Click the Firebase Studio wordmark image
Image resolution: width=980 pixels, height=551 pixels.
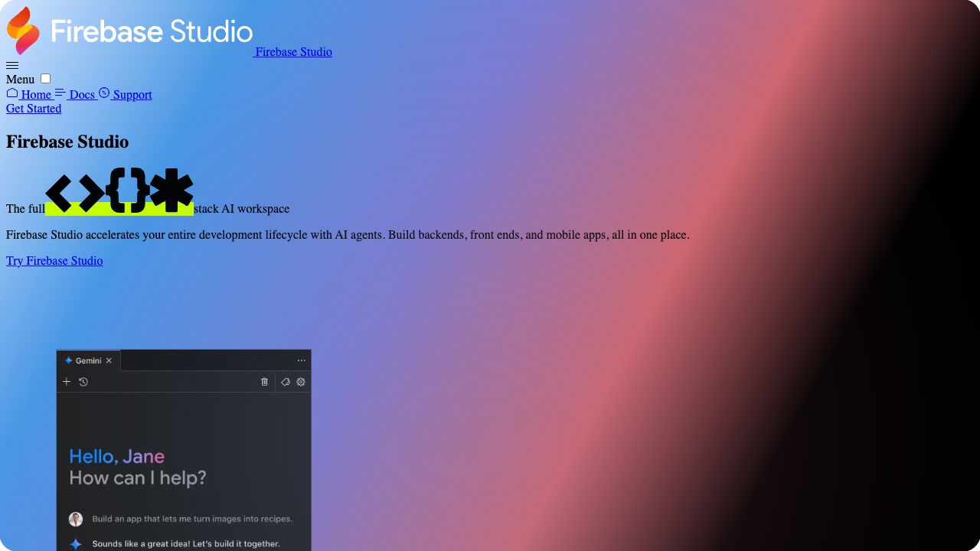click(x=152, y=31)
